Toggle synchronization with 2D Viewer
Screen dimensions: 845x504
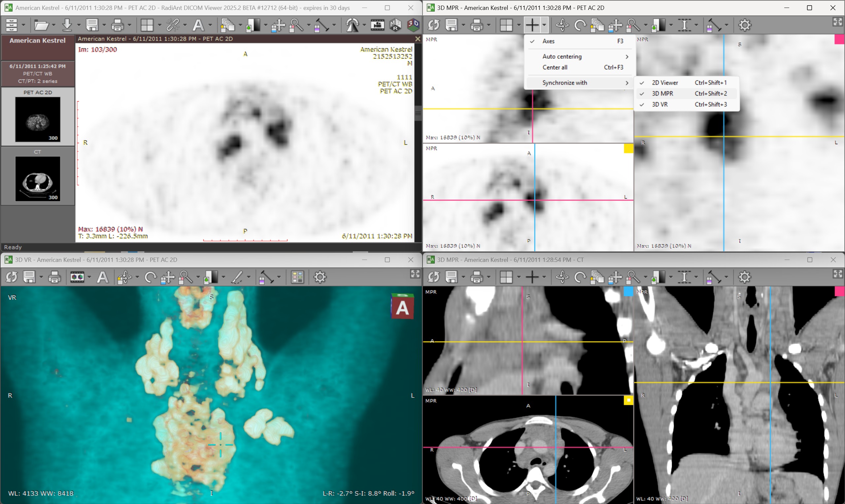(x=686, y=82)
